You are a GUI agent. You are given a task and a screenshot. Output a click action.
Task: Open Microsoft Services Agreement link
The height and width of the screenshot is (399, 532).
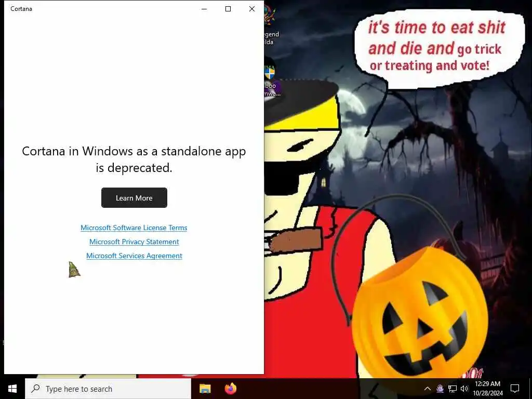click(134, 256)
